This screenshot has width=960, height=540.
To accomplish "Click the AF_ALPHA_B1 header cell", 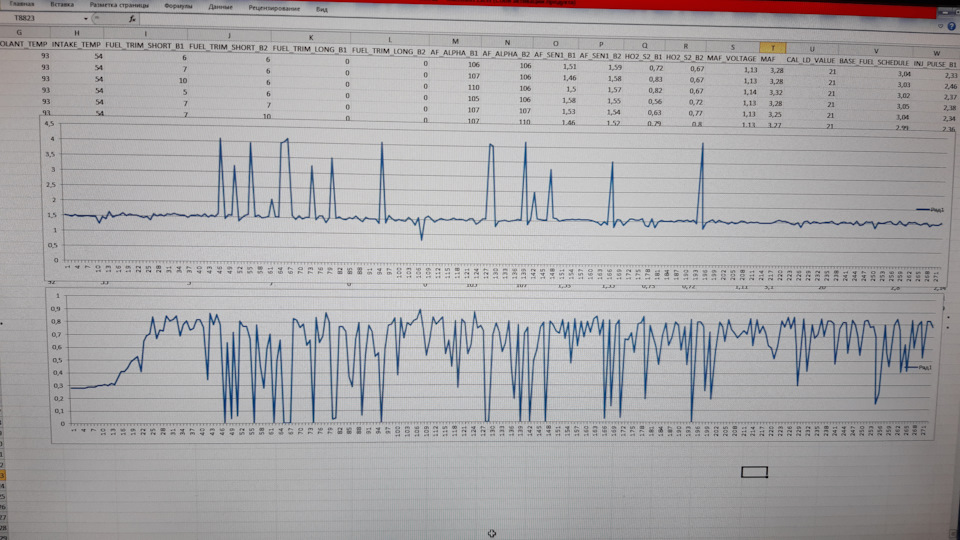I will (x=454, y=53).
